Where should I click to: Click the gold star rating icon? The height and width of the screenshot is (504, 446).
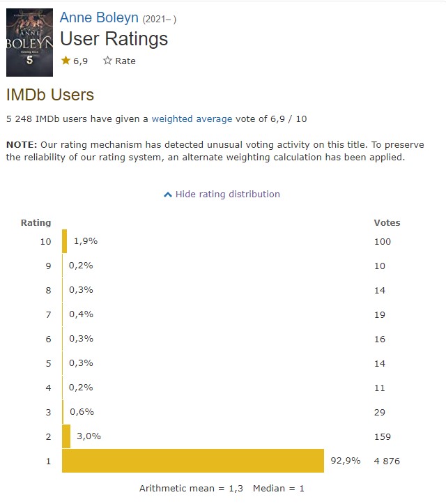66,61
